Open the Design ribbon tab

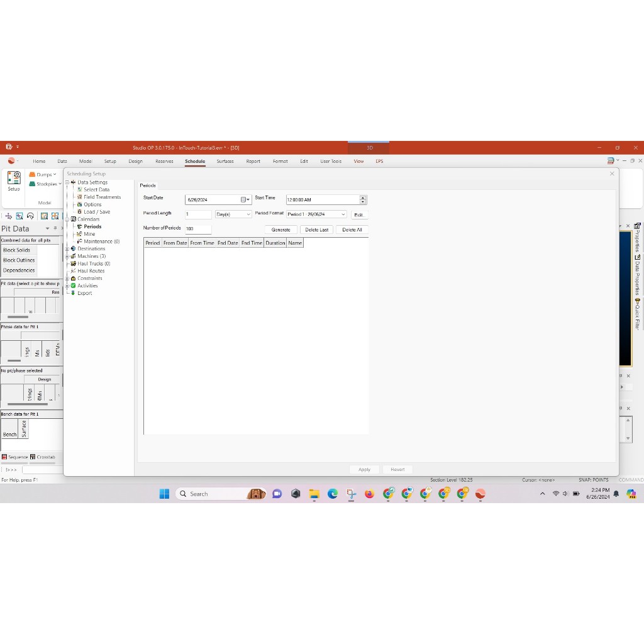tap(136, 162)
